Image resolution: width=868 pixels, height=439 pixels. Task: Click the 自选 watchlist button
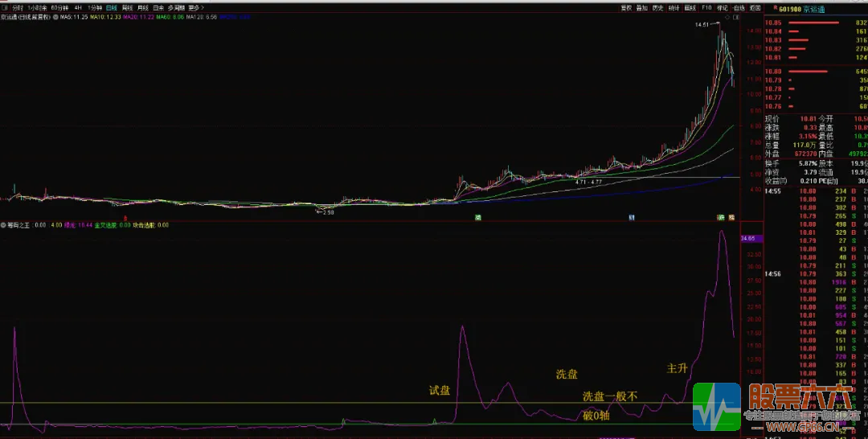739,7
